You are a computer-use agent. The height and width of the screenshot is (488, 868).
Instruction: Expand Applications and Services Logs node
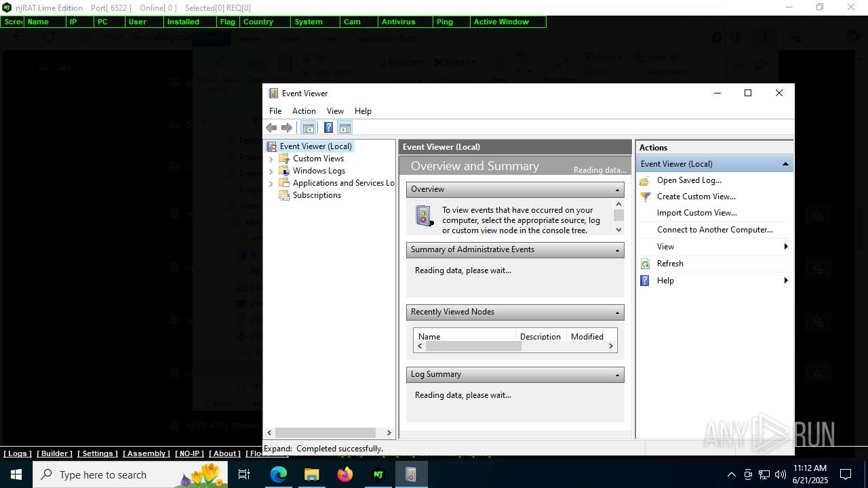click(271, 183)
